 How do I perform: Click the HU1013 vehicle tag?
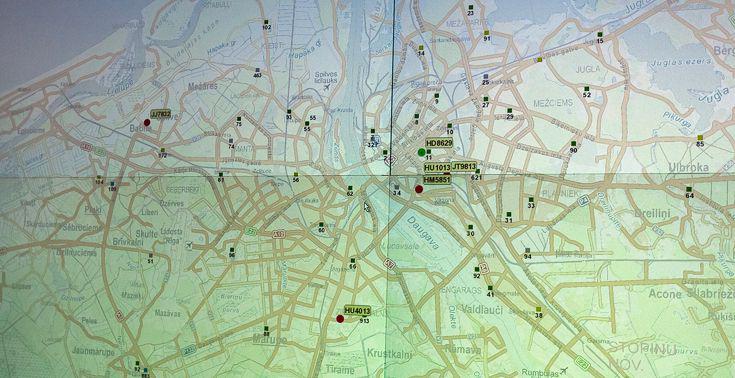437,167
